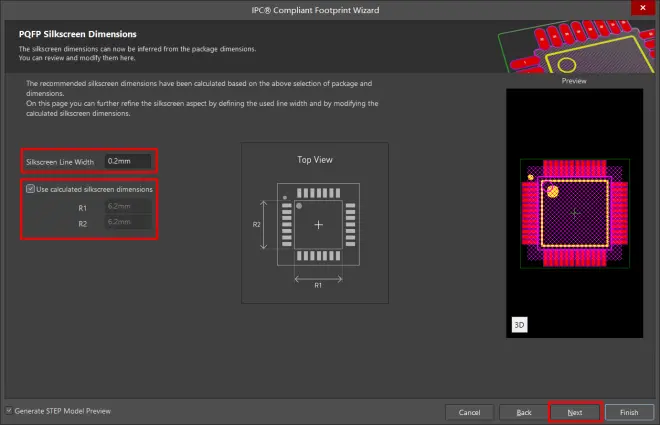Click the R2 label in Top View diagram
The width and height of the screenshot is (660, 426).
(x=256, y=224)
